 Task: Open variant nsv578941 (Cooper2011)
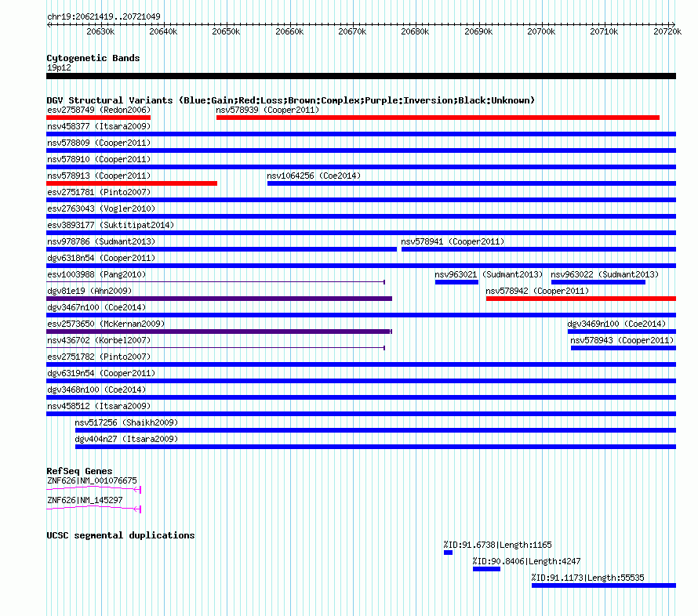click(x=453, y=241)
